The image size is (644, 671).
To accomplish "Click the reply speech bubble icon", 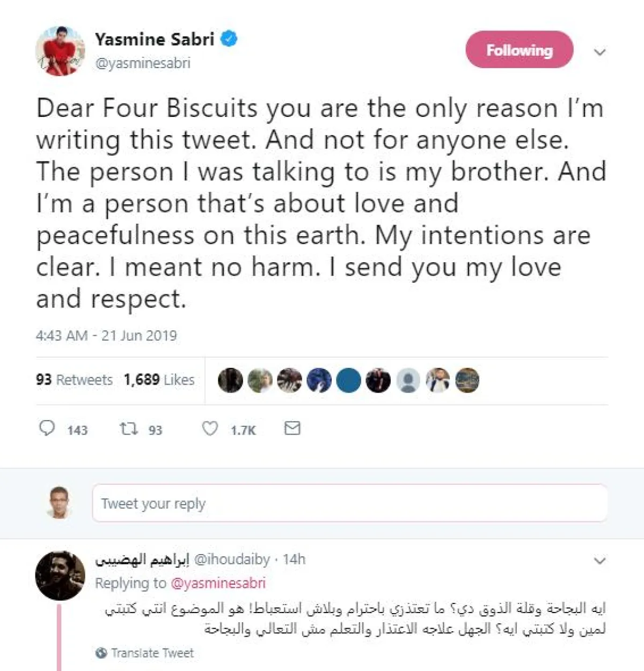I will tap(47, 429).
